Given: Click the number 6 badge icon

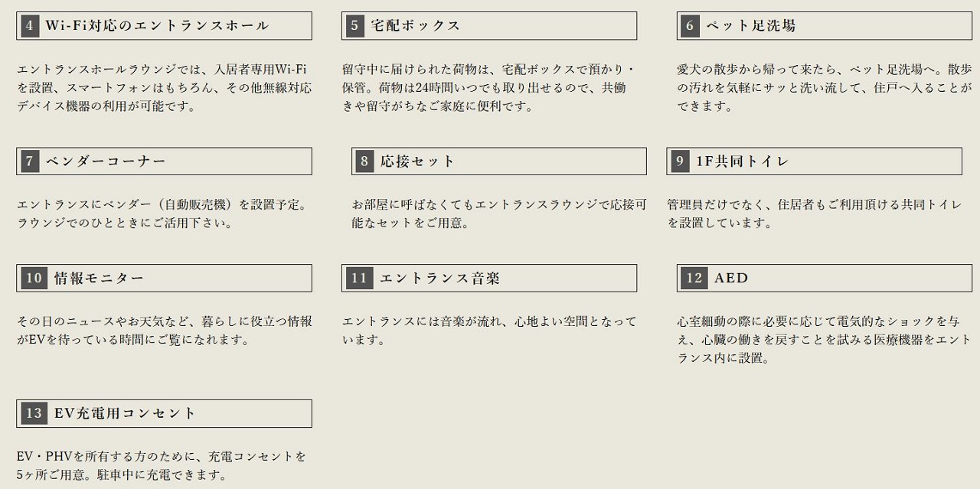Looking at the screenshot, I should [x=690, y=26].
